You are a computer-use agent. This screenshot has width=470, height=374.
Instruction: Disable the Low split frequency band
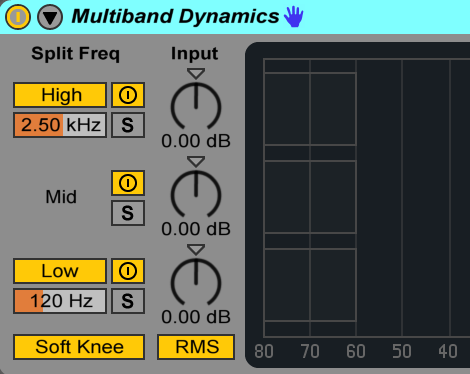tap(60, 271)
